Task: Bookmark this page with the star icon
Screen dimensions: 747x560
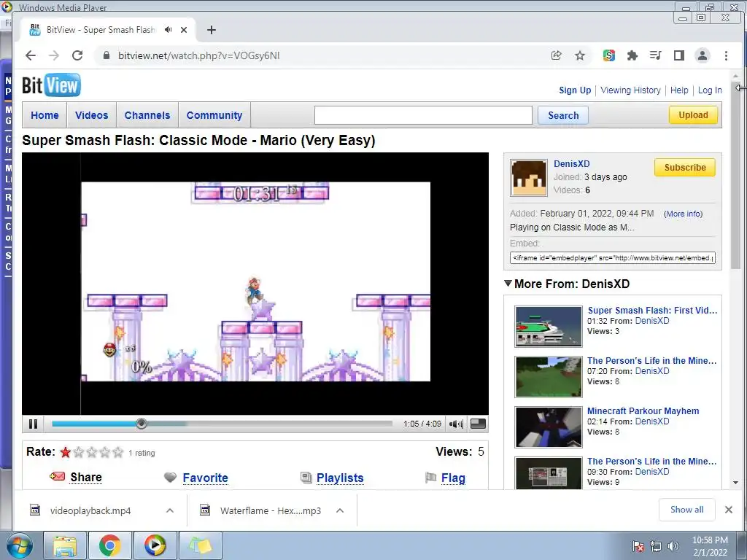Action: [x=580, y=55]
